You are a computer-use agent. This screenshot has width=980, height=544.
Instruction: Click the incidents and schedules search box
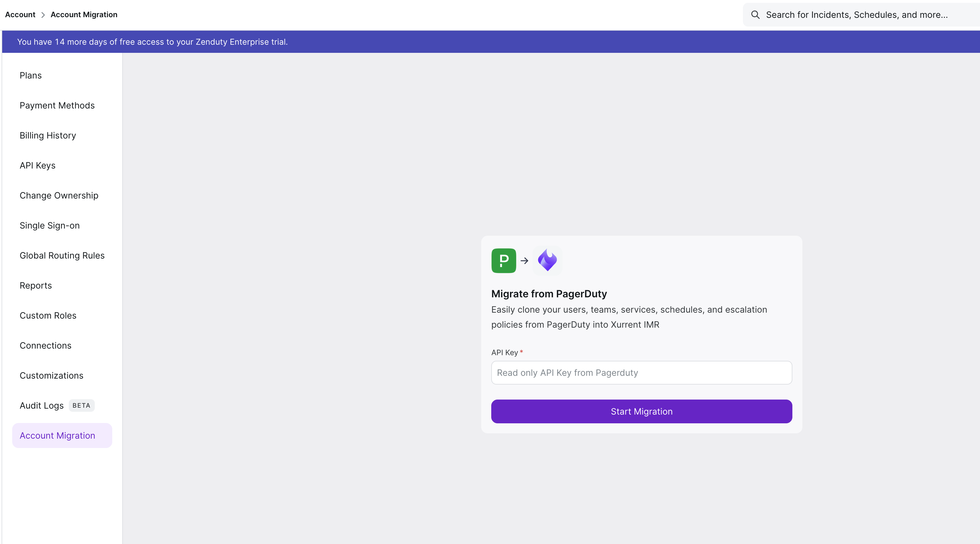point(857,15)
